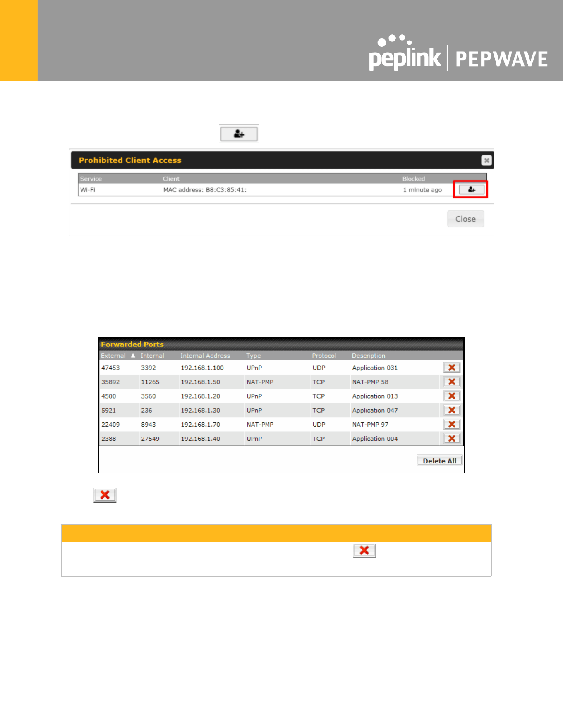563x728 pixels.
Task: Click the Type column header
Action: [x=254, y=356]
